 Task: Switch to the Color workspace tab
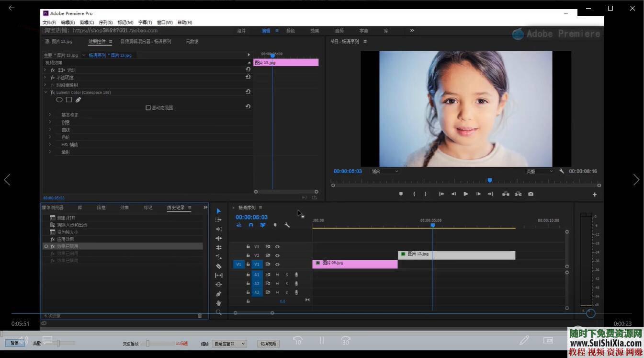point(290,31)
